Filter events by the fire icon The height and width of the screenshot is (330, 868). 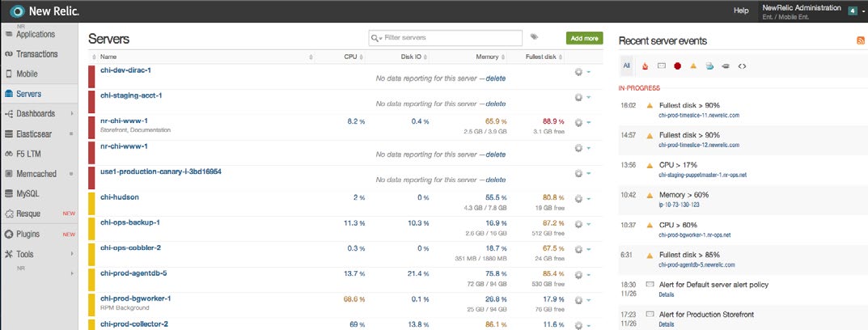tap(645, 66)
